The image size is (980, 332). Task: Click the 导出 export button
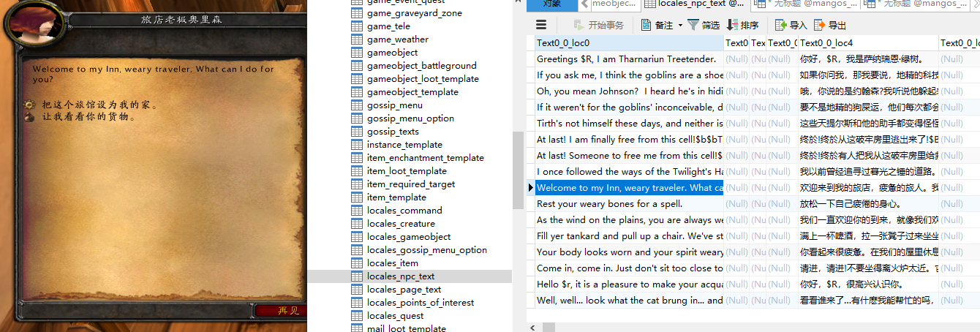(x=829, y=25)
